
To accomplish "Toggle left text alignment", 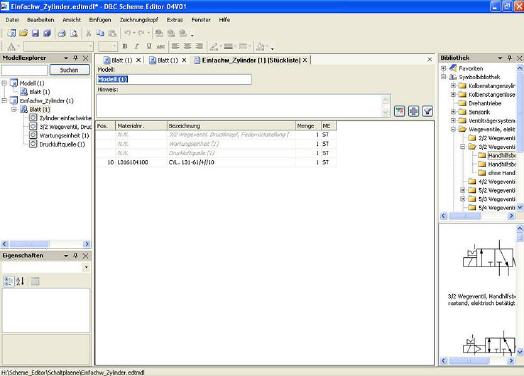I will (x=175, y=46).
